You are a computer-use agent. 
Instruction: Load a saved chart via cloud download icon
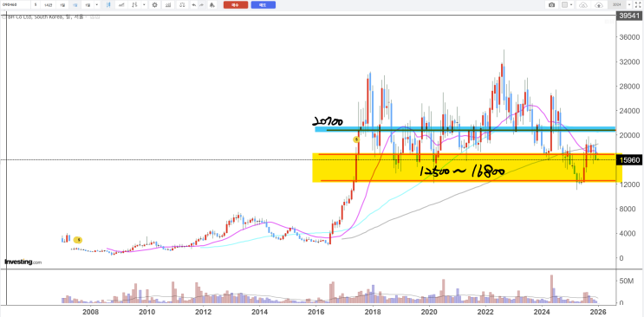(583, 5)
